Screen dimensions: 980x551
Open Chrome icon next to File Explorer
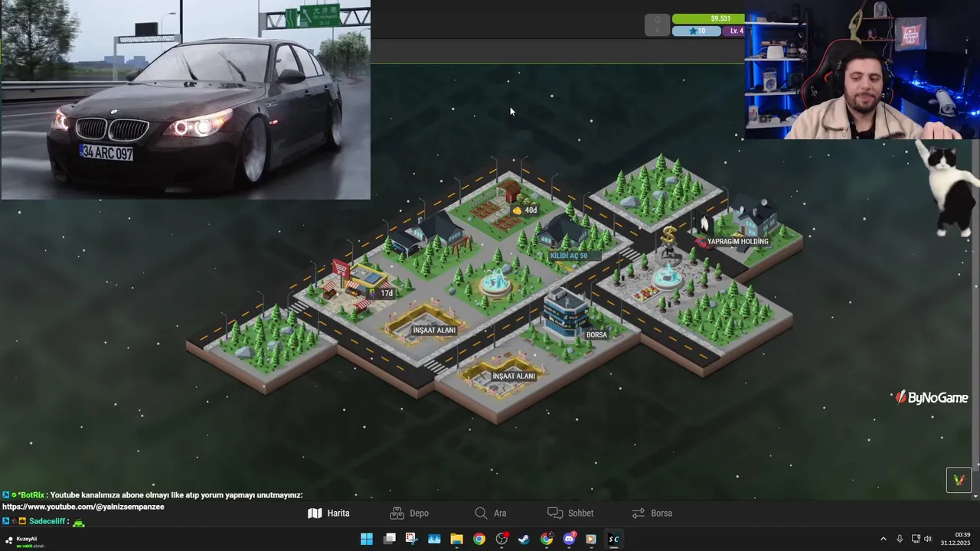(x=479, y=539)
